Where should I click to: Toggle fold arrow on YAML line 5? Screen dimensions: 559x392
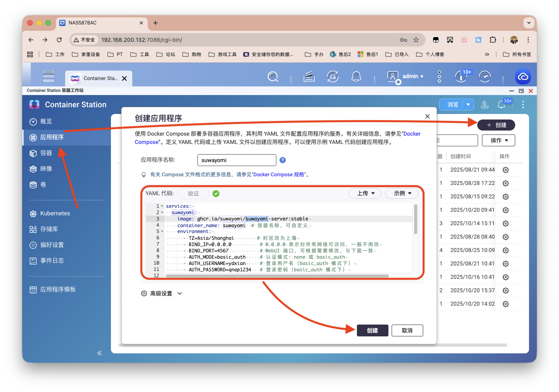tap(162, 231)
